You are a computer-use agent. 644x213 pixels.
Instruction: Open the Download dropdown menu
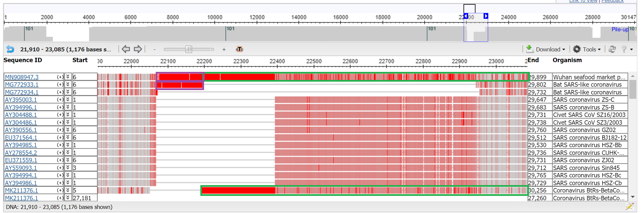pyautogui.click(x=550, y=49)
